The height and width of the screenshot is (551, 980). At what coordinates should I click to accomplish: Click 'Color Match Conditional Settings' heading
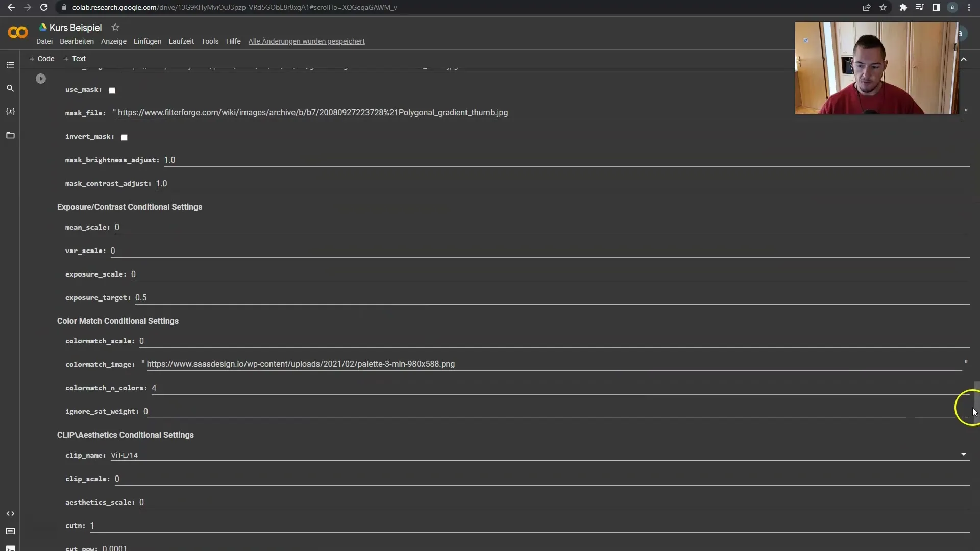(x=118, y=321)
